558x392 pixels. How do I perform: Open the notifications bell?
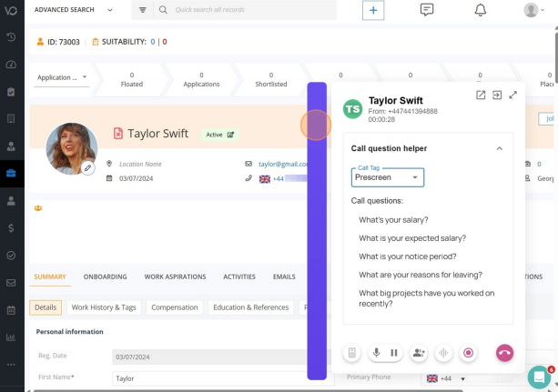[x=481, y=10]
